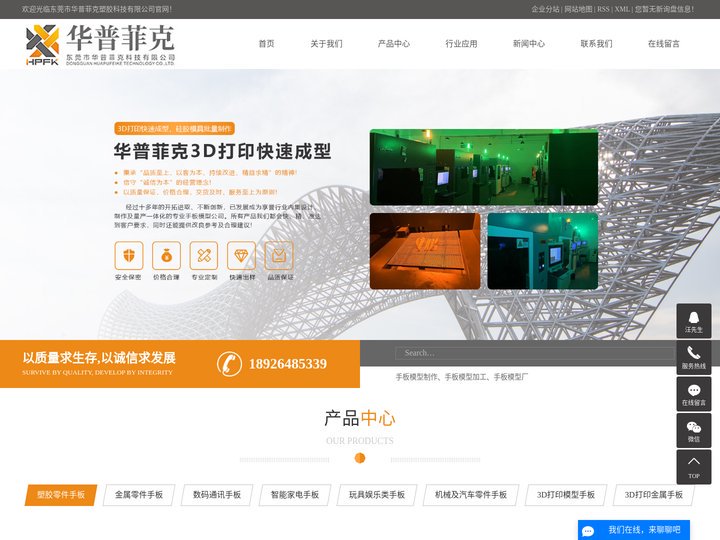Click the TOP arrow to return up
Screen dimensions: 720x540
click(694, 467)
